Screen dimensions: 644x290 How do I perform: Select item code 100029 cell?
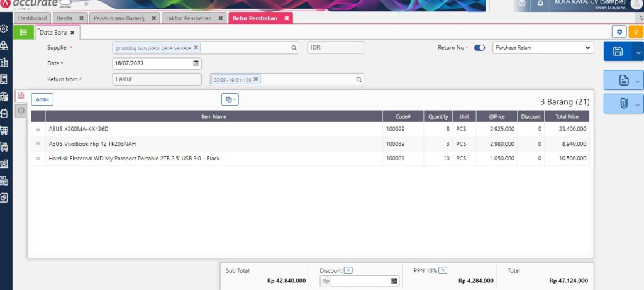(403, 129)
